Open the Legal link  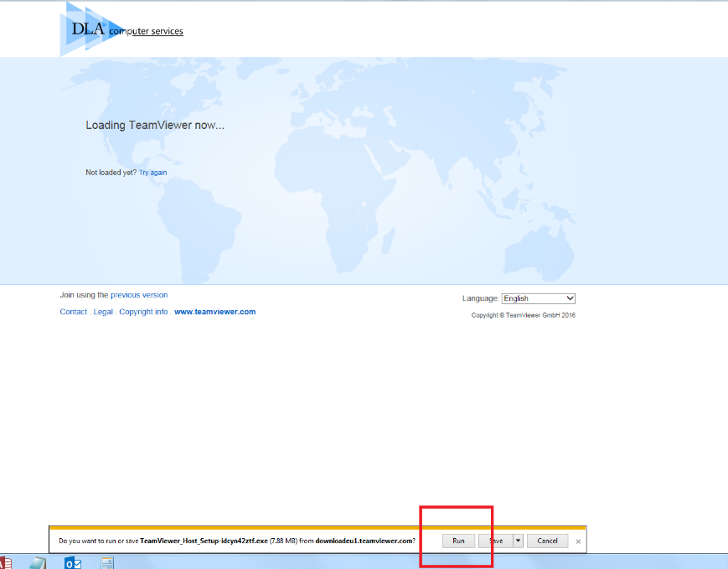(103, 312)
